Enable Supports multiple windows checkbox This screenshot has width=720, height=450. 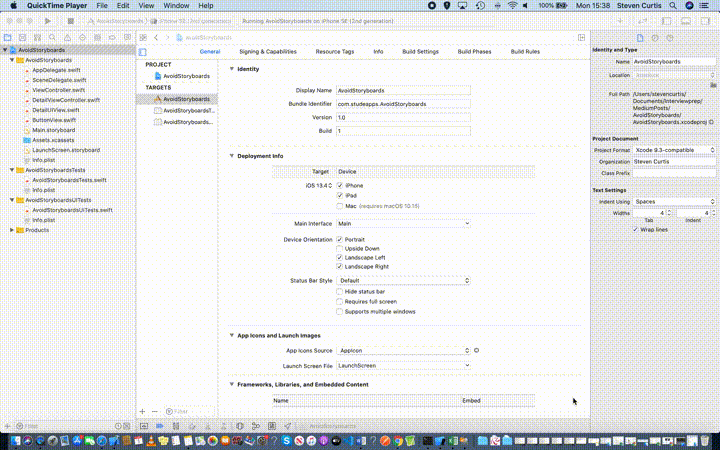point(340,312)
